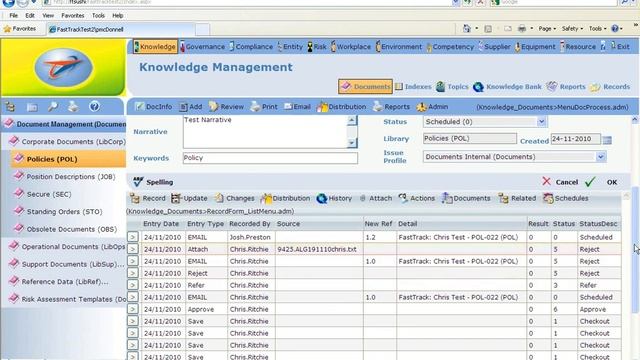Open the browser Favorites menu

pyautogui.click(x=73, y=16)
